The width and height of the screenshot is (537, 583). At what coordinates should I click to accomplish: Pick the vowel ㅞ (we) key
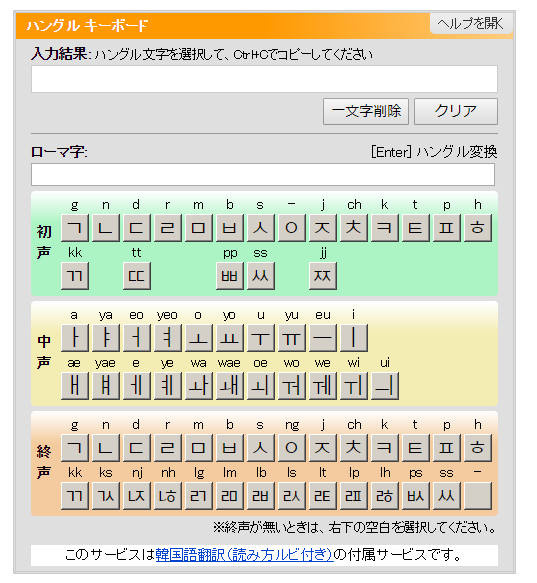(x=323, y=386)
